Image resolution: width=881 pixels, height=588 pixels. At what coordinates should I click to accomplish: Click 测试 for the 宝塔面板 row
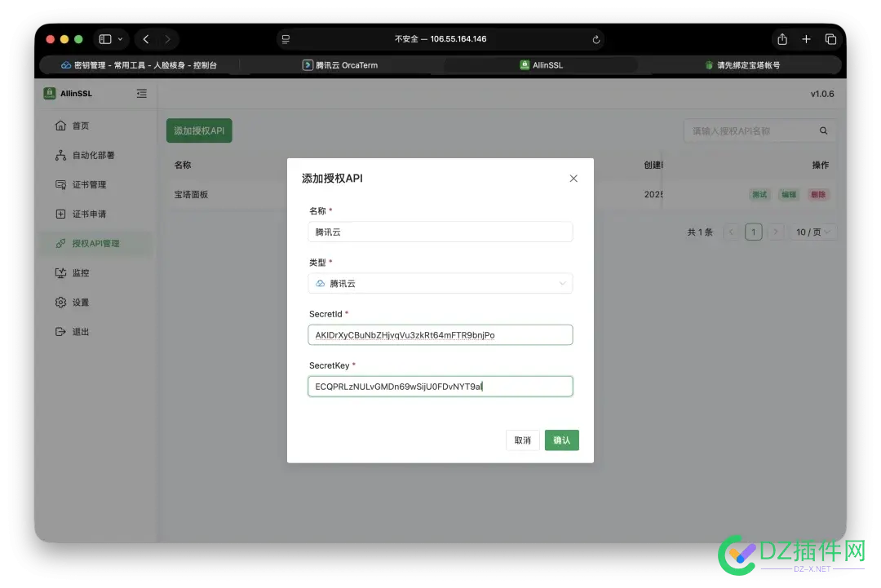tap(759, 194)
